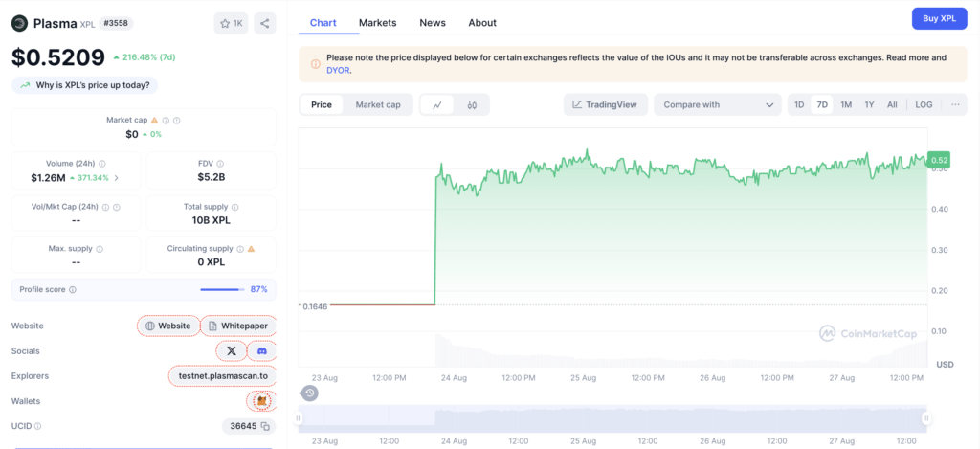The image size is (980, 449).
Task: Switch to the Markets tab
Action: (x=377, y=23)
